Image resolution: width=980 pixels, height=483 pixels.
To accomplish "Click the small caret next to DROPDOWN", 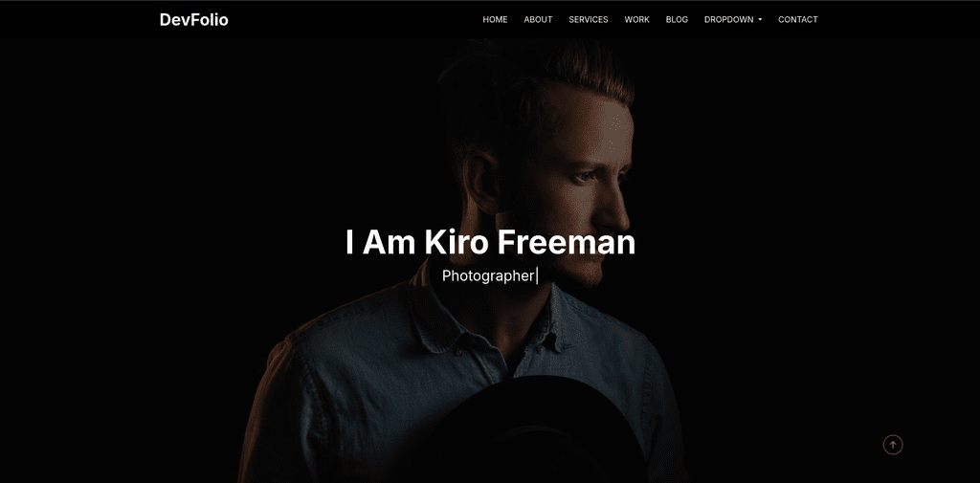I will pyautogui.click(x=760, y=20).
